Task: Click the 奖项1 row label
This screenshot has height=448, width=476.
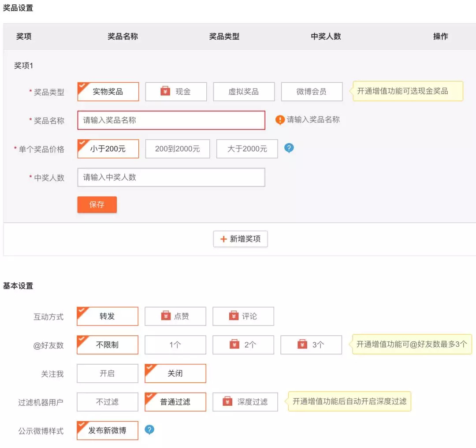Action: pyautogui.click(x=23, y=66)
